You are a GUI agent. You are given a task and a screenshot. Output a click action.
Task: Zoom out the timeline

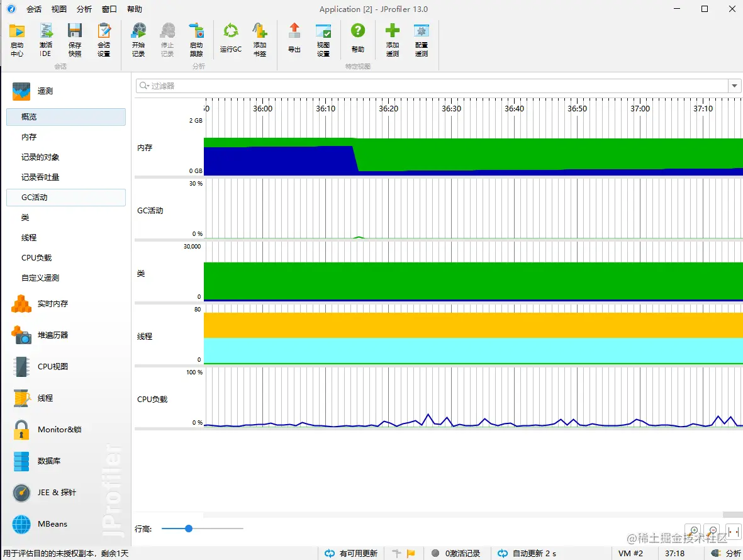pyautogui.click(x=712, y=531)
